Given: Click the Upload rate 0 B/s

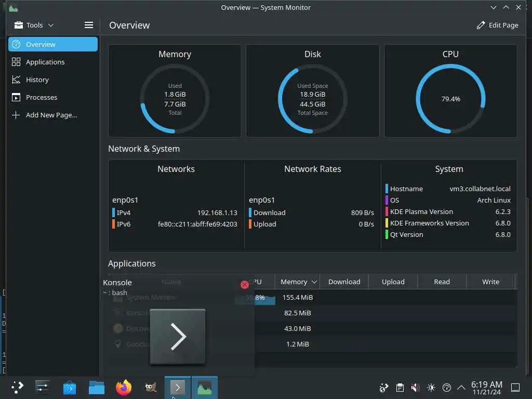Looking at the screenshot, I should click(366, 224).
